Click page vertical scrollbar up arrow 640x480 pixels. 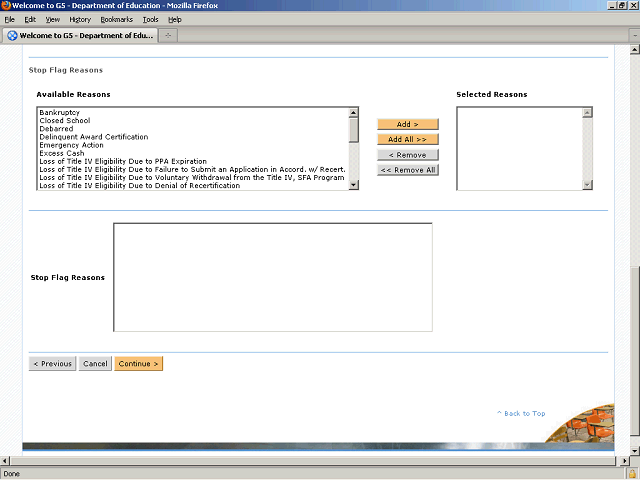(634, 50)
